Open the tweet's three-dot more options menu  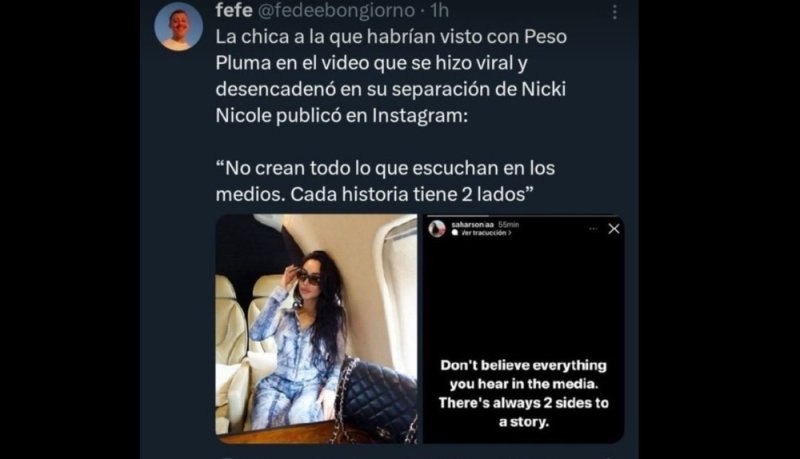[615, 12]
